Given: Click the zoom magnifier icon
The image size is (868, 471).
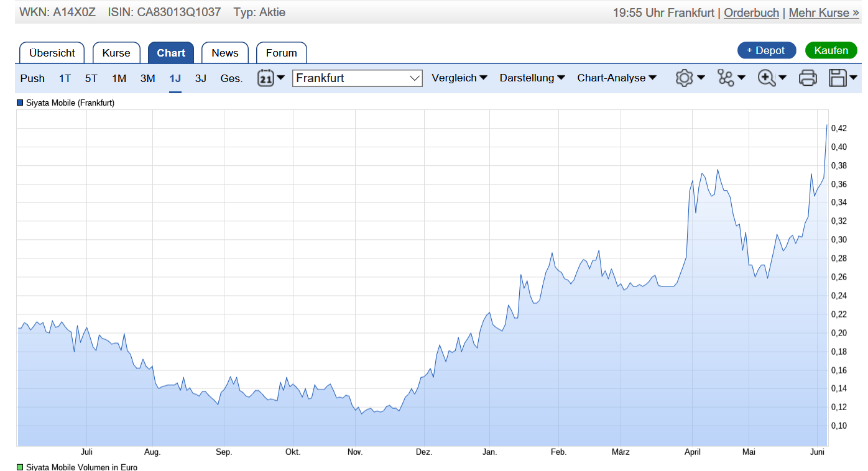Looking at the screenshot, I should point(766,78).
